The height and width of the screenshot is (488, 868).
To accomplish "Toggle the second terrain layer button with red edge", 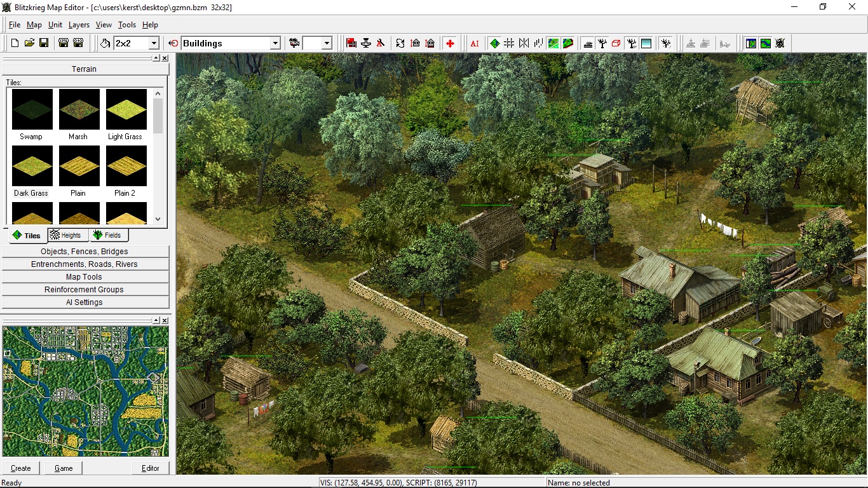I will (568, 43).
